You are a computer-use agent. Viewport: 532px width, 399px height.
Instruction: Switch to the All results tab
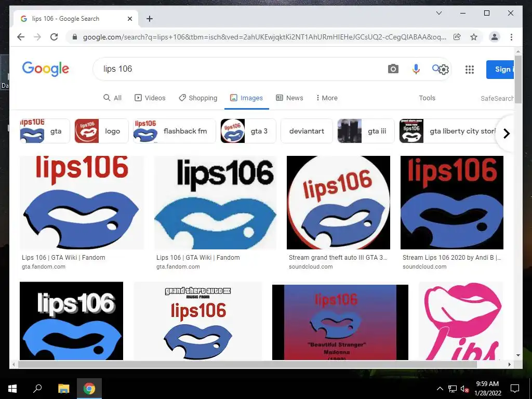coord(112,98)
